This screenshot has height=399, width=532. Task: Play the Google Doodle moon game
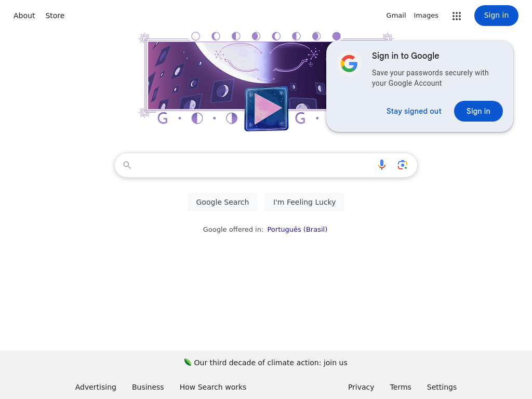coord(267,109)
